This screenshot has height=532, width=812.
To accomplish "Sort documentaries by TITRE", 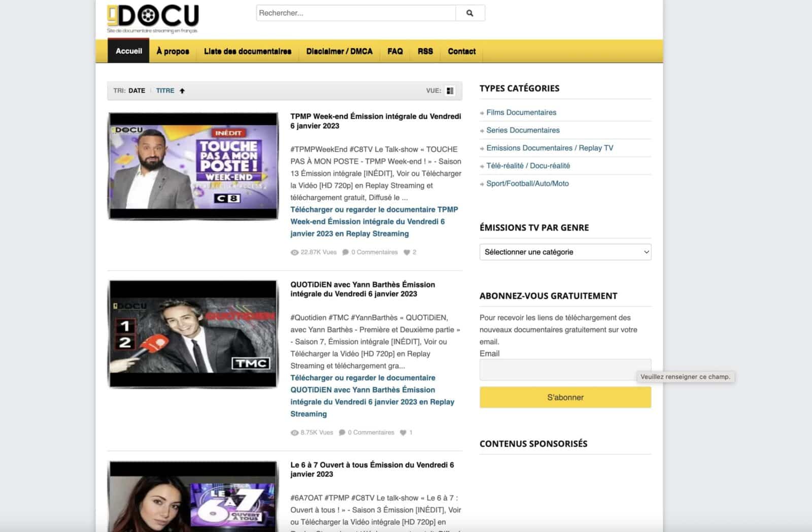I will pyautogui.click(x=165, y=91).
